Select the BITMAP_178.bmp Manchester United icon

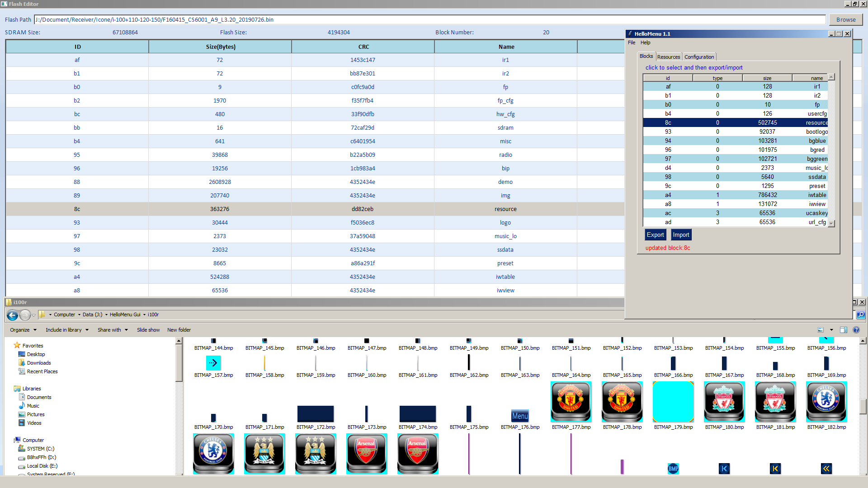pos(622,402)
